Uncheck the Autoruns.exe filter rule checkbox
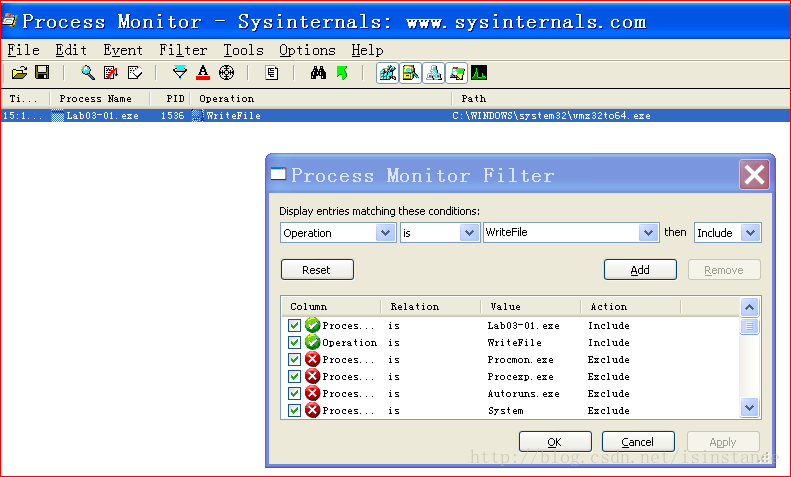791x477 pixels. (x=294, y=393)
